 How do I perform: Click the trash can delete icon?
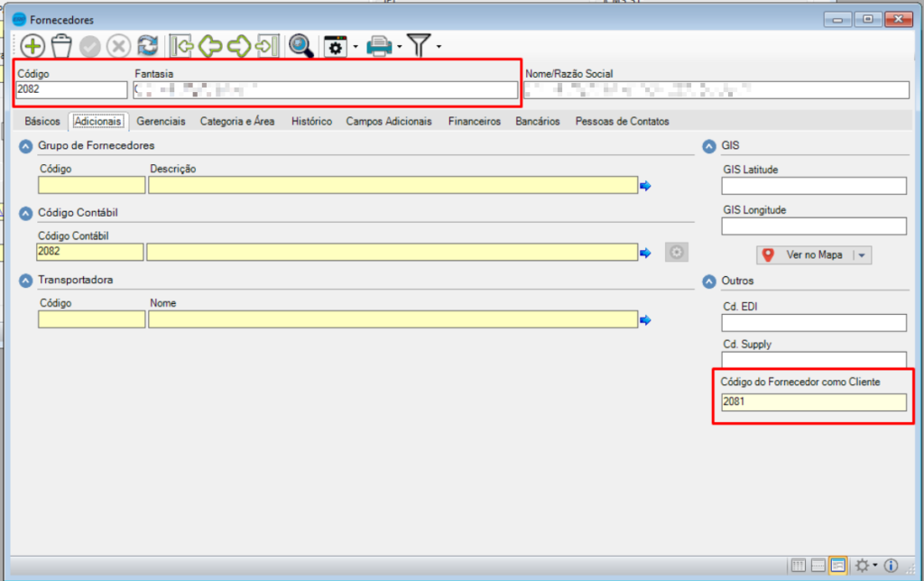tap(61, 45)
